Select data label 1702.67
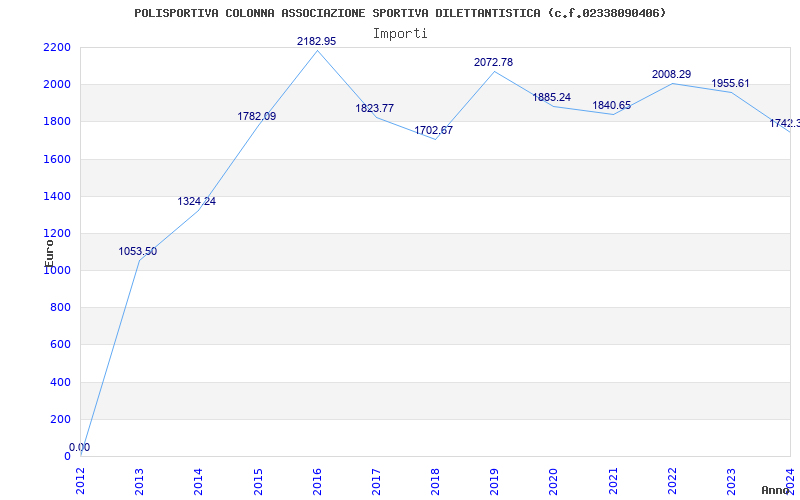Screen dimensions: 800x500 tap(433, 130)
